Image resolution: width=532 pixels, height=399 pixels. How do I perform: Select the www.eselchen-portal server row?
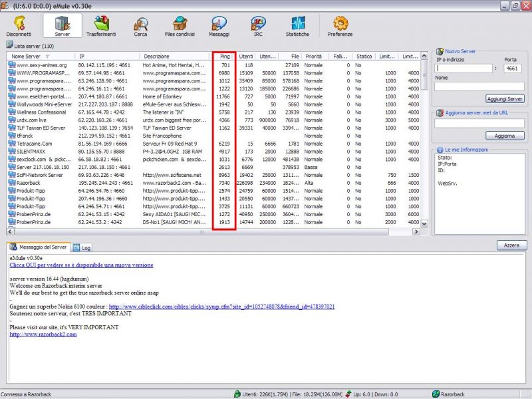click(213, 96)
